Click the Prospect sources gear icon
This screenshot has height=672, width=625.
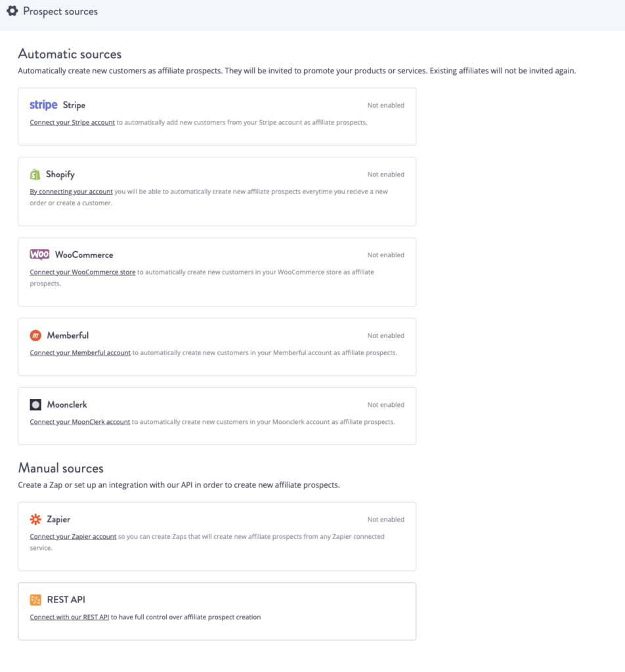(x=11, y=11)
